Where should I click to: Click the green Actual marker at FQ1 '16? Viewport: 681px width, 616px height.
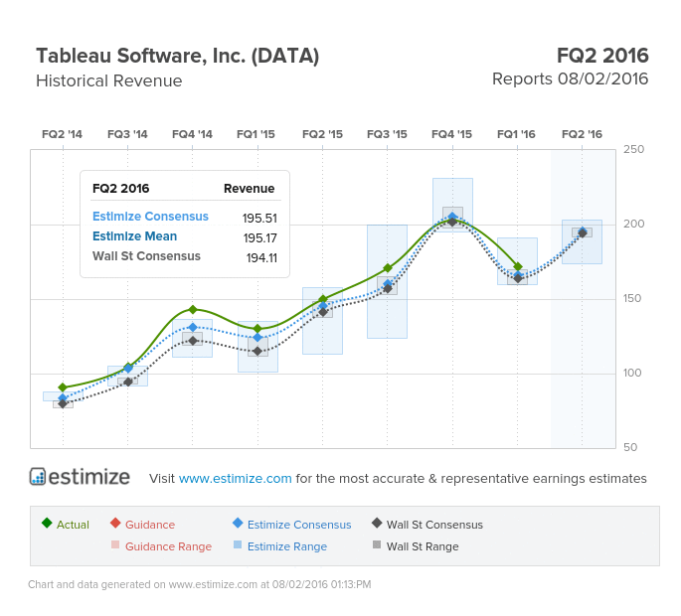click(x=518, y=266)
